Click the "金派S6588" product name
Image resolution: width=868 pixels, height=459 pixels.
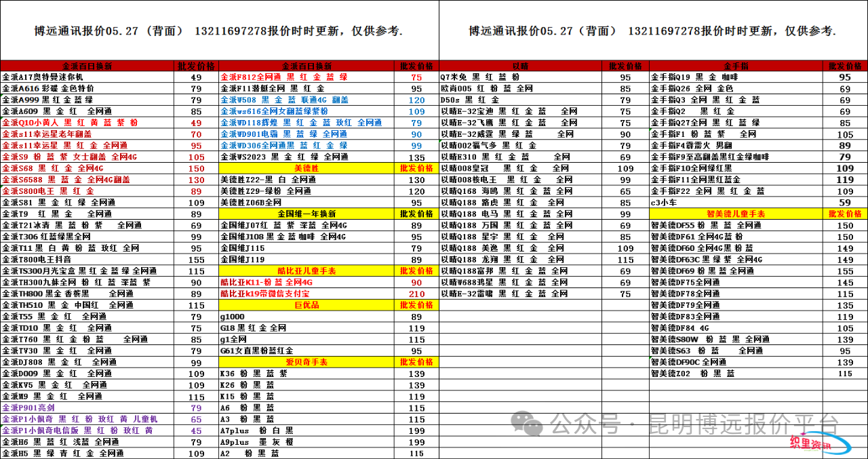click(87, 180)
